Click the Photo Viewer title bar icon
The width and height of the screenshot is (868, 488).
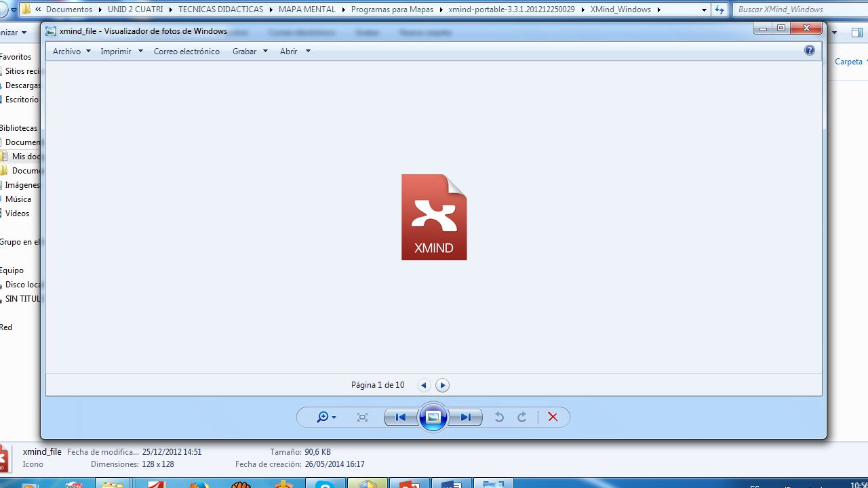coord(51,30)
